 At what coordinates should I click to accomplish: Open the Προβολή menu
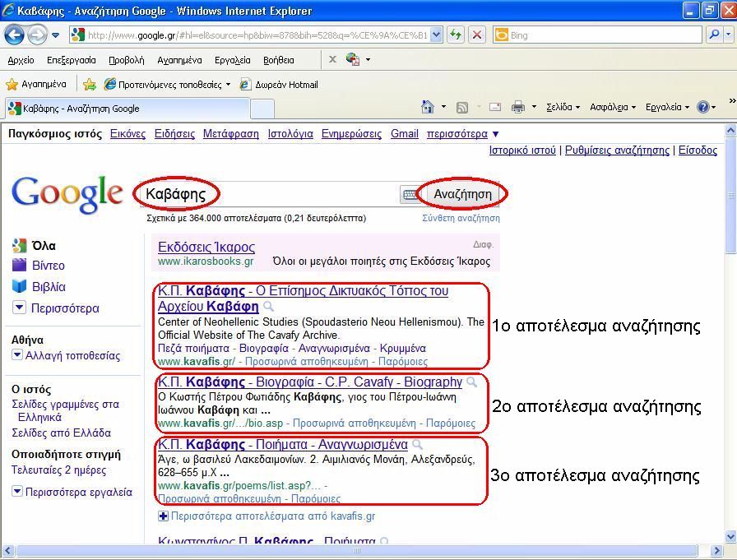pos(126,60)
